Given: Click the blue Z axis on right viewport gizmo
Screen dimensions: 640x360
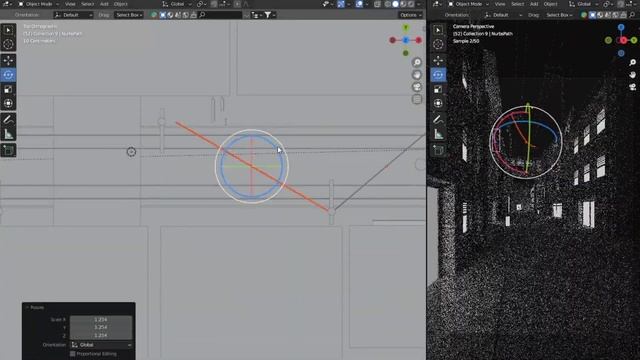Looking at the screenshot, I should [621, 27].
